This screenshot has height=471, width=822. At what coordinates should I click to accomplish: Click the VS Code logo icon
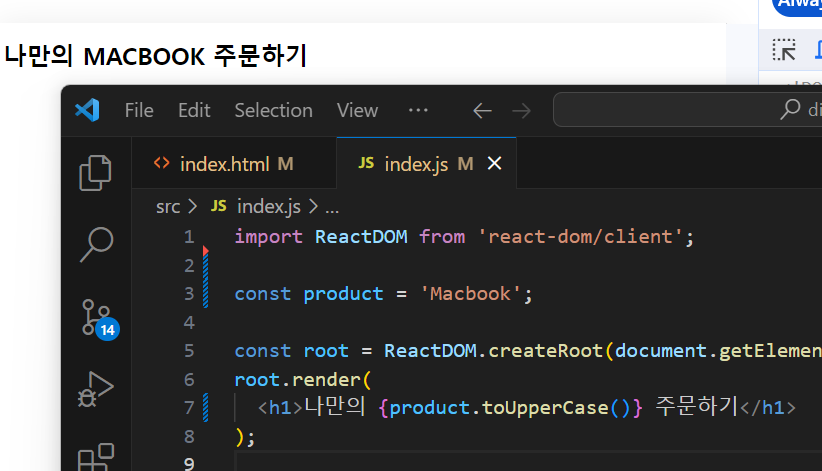[87, 110]
